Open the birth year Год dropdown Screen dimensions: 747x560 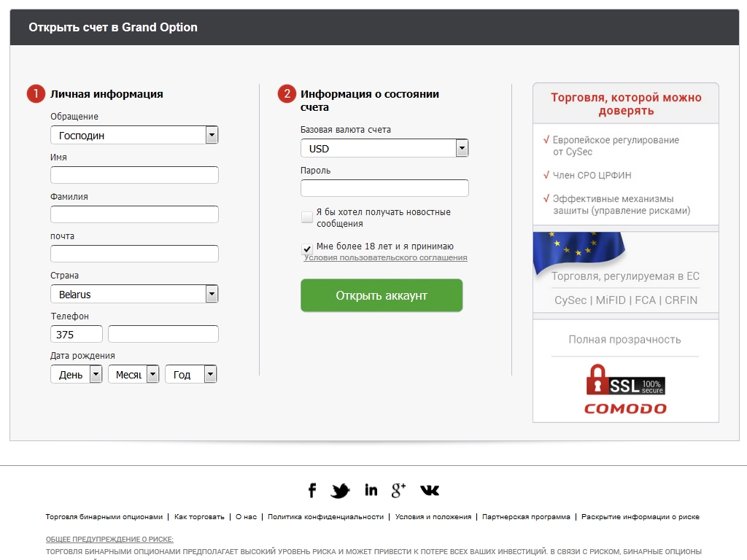pos(190,374)
